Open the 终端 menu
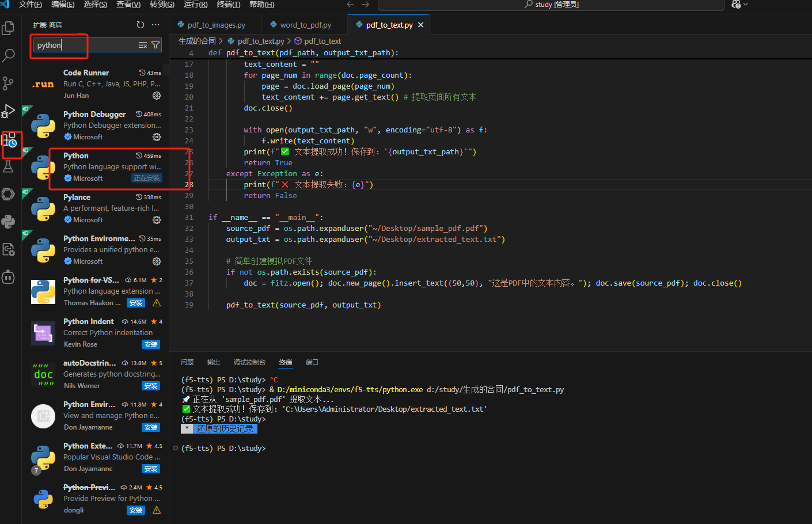 tap(228, 4)
